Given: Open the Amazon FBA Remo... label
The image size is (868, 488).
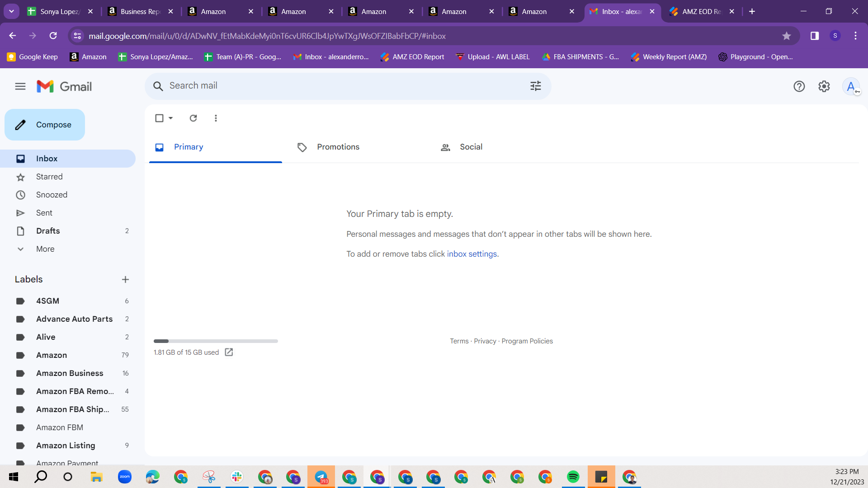Looking at the screenshot, I should pos(68,391).
